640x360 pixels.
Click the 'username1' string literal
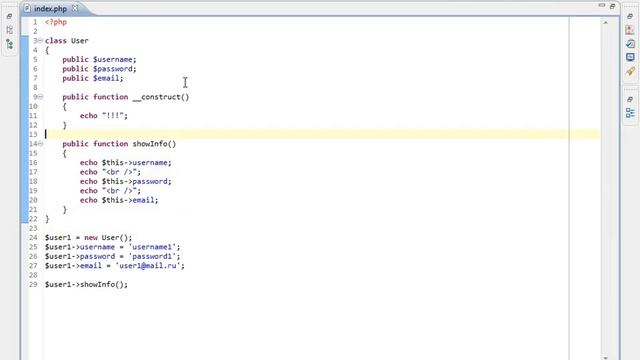tap(152, 247)
